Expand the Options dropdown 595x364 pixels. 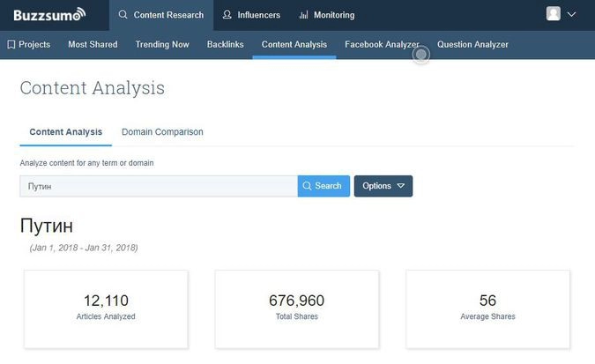pos(383,186)
